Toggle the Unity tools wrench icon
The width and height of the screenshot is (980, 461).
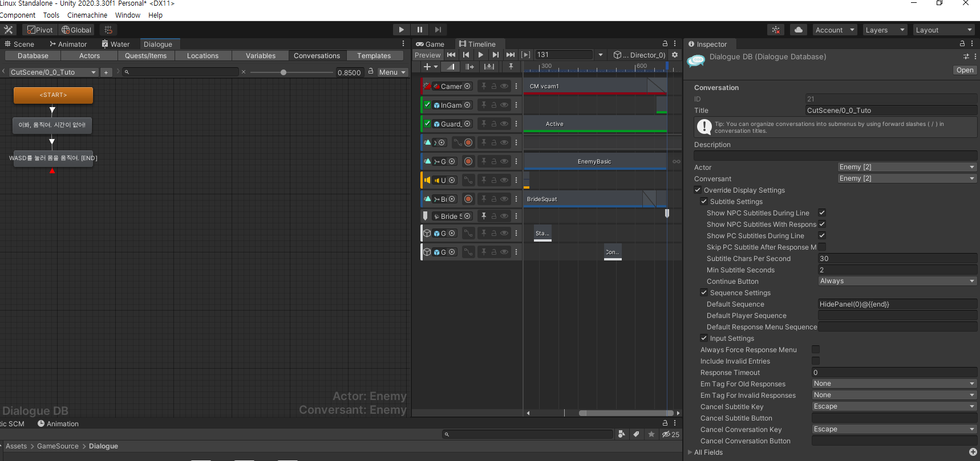point(9,30)
